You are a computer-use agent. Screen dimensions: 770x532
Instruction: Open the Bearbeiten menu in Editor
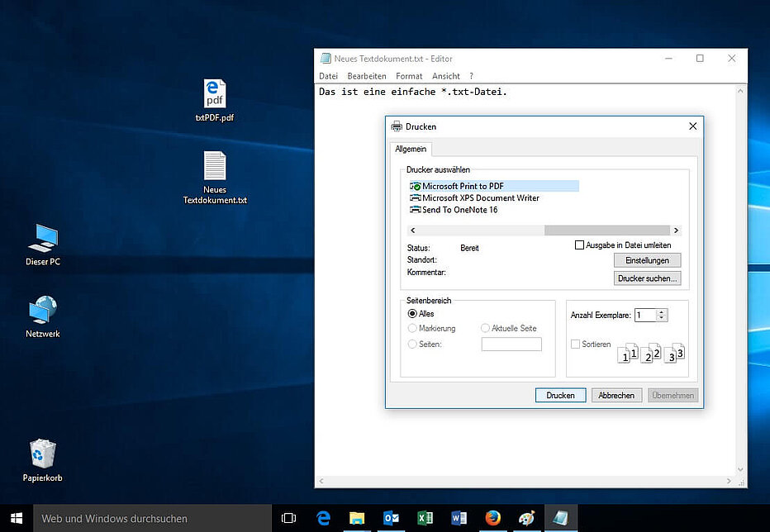tap(367, 76)
